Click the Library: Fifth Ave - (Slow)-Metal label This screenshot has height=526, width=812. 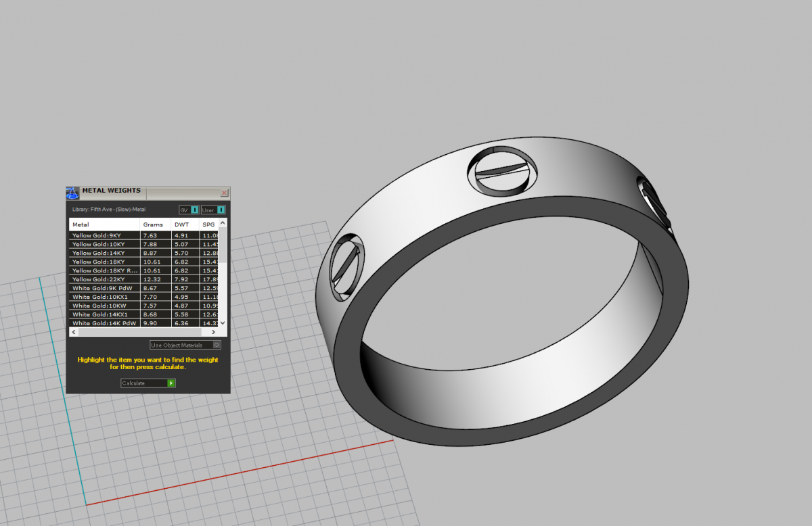click(109, 210)
